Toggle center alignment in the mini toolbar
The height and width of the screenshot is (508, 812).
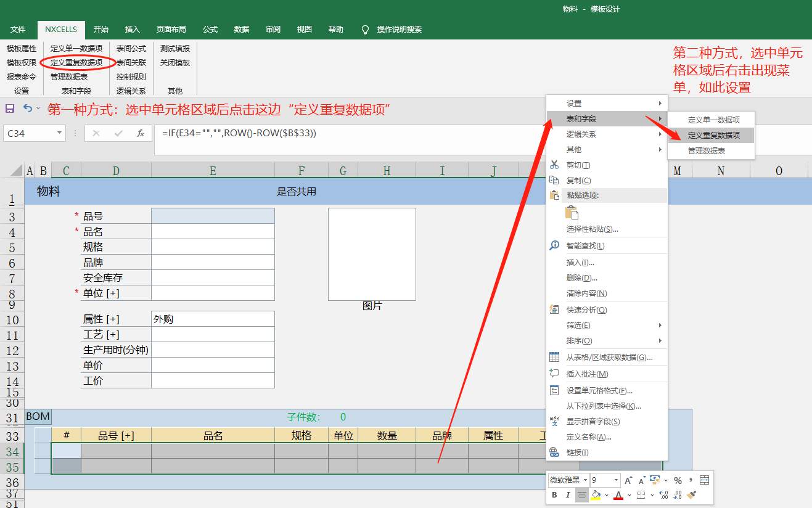click(x=582, y=495)
